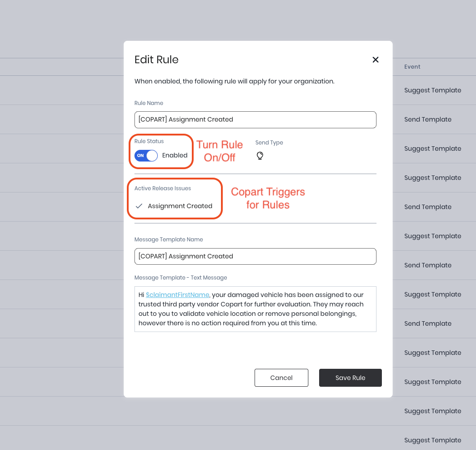Click the Edit Rule dialog title
476x450 pixels.
156,60
